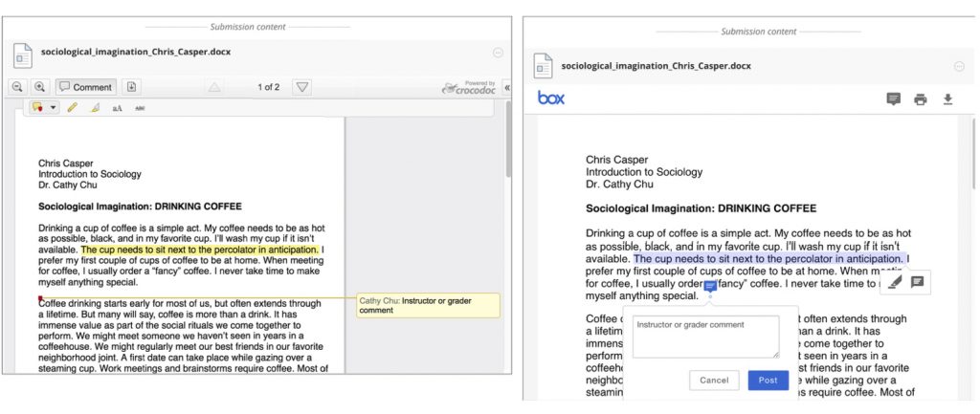Viewport: 980px width, 414px height.
Task: Download the document from Box toolbar
Action: pos(947,99)
